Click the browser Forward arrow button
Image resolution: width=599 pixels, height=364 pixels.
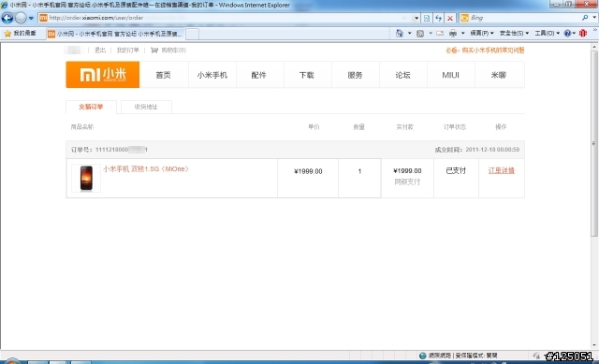coord(21,18)
